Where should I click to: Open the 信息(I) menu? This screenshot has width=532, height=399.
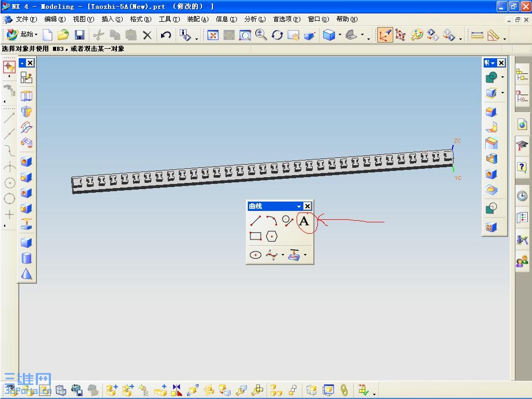pos(227,19)
